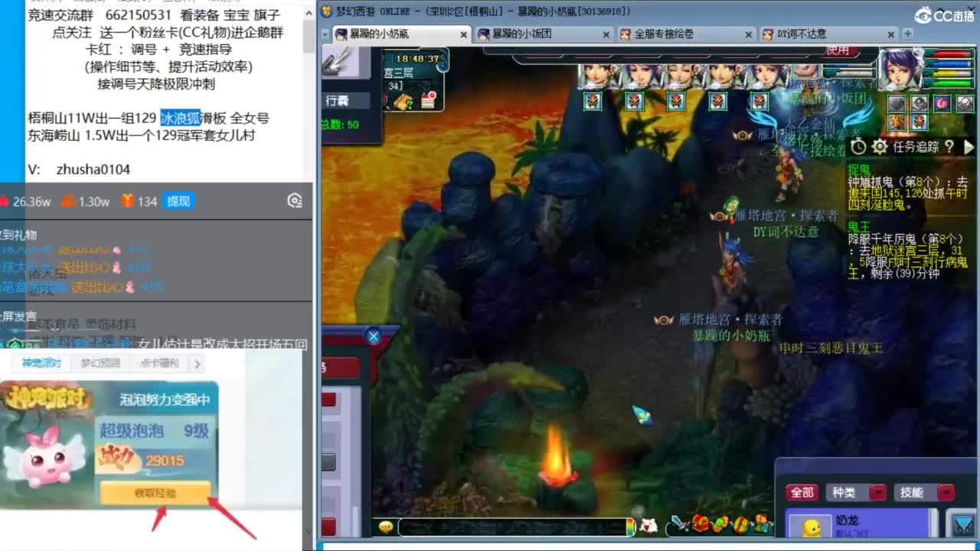
Task: Close the 全服专接绘卷 tab
Action: [749, 34]
